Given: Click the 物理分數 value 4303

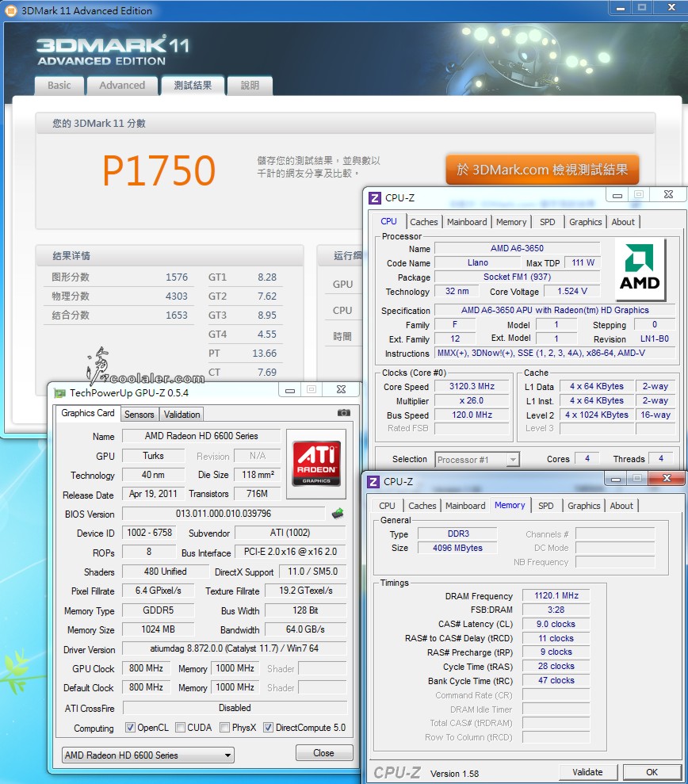Looking at the screenshot, I should (x=177, y=296).
